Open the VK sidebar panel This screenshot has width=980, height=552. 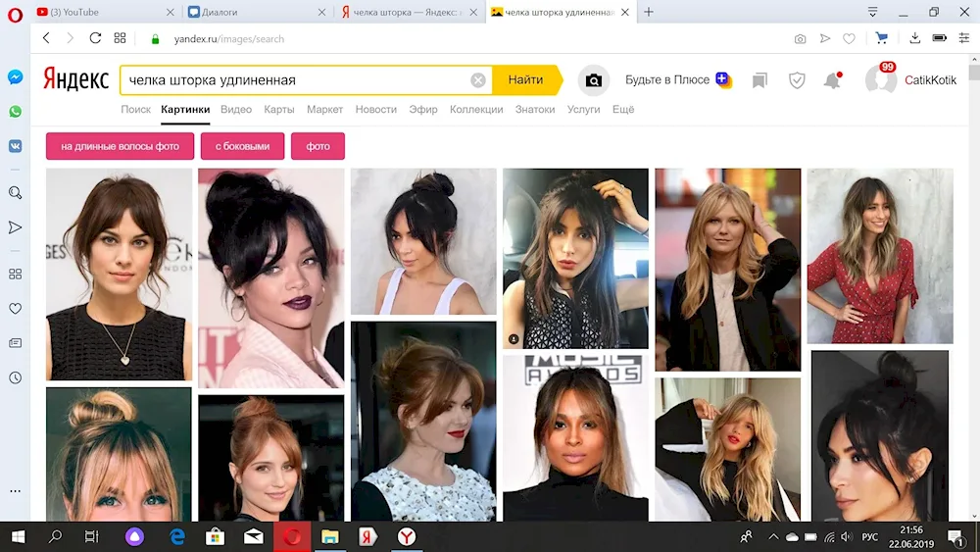pos(15,146)
